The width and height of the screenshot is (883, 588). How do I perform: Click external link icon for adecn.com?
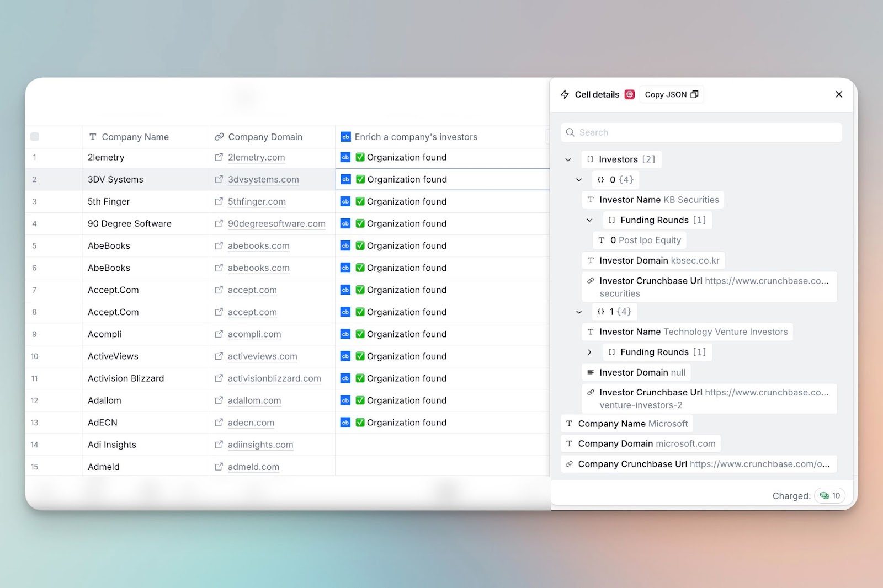pos(219,422)
